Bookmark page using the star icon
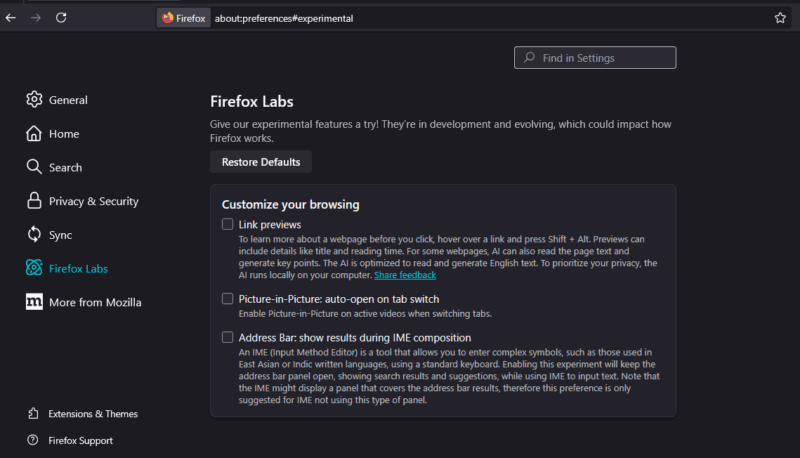Screen dimensions: 800x458 780,17
